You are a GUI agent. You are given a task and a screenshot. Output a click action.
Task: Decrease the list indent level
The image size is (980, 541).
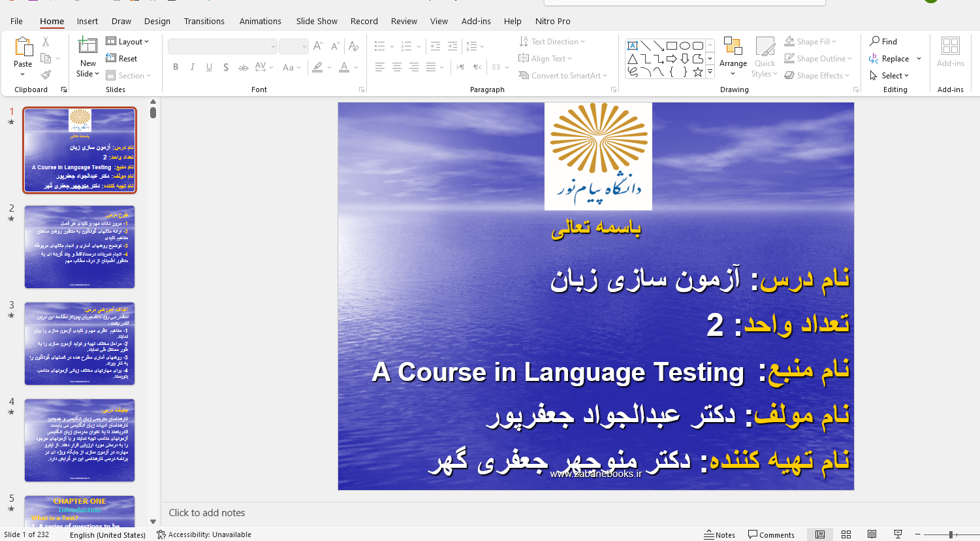pyautogui.click(x=435, y=46)
